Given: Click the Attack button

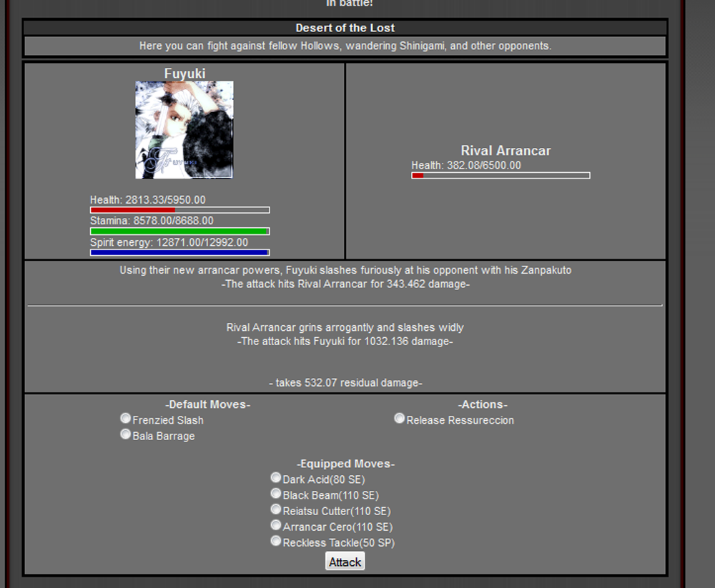Looking at the screenshot, I should [x=345, y=562].
